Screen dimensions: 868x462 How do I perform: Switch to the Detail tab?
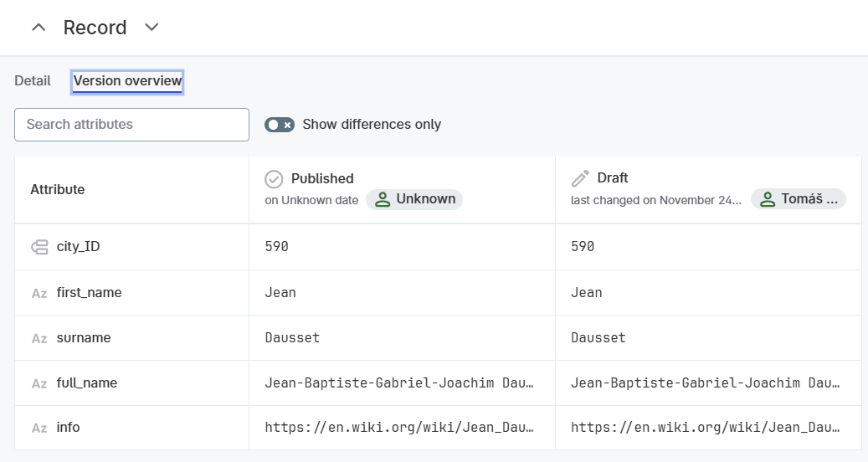pyautogui.click(x=33, y=81)
